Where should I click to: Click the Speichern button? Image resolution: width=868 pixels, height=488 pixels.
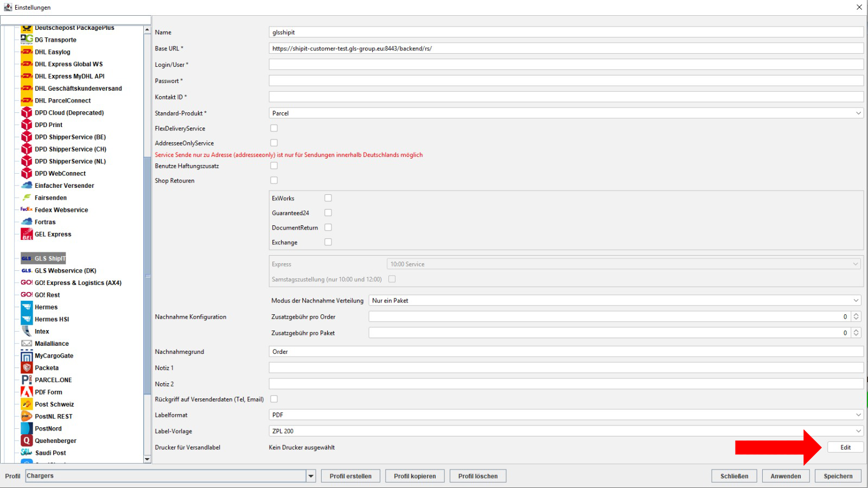click(838, 476)
